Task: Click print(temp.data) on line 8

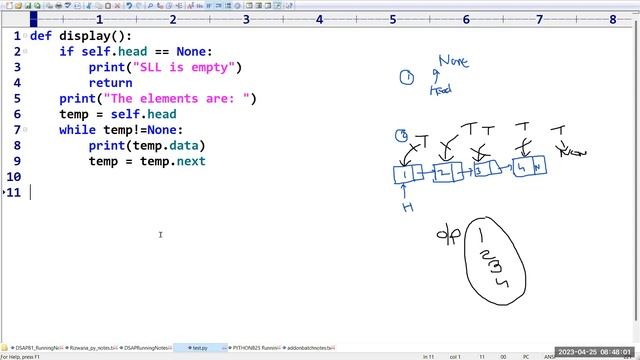Action: point(147,146)
